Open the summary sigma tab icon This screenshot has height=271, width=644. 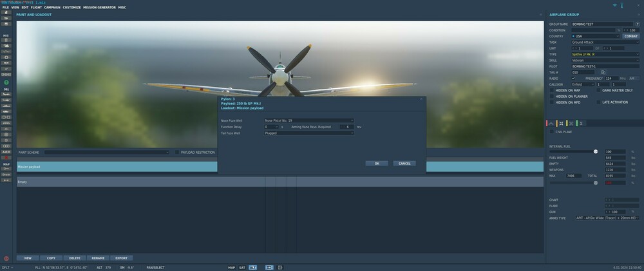581,123
